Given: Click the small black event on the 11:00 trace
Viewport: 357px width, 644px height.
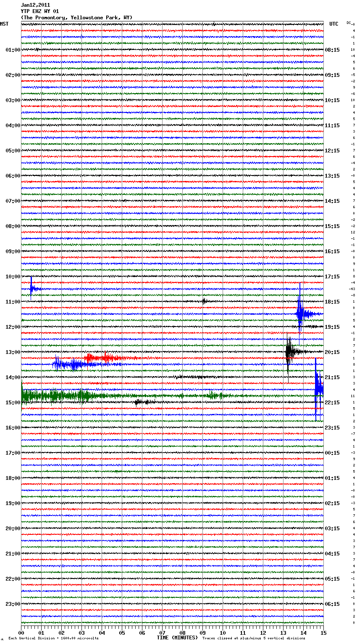Looking at the screenshot, I should (x=205, y=301).
